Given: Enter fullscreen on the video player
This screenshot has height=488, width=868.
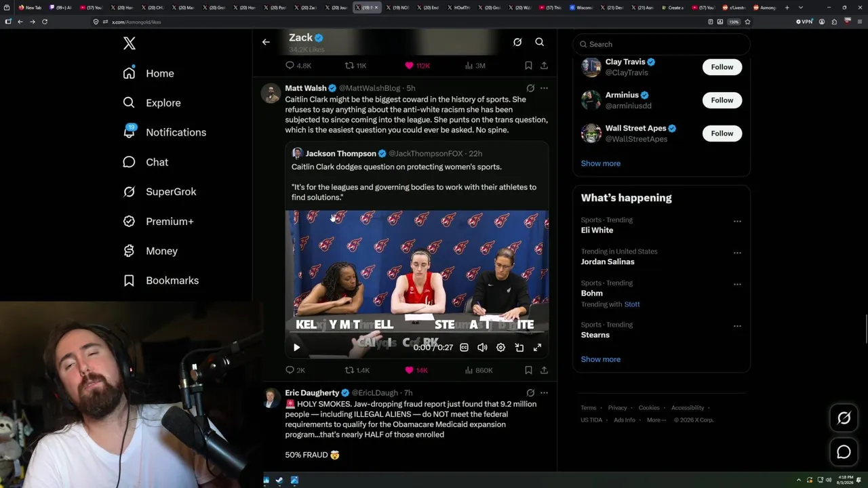Looking at the screenshot, I should [537, 347].
